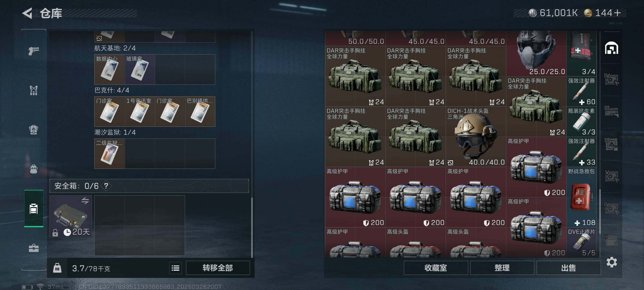Select the main stash home icon
The image size is (644, 290).
point(611,48)
